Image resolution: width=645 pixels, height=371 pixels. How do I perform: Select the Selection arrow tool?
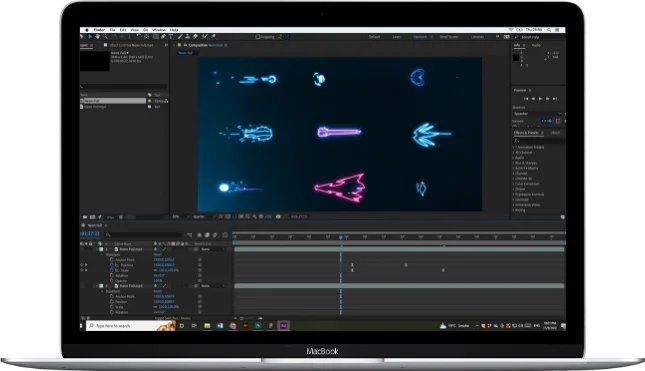point(90,37)
